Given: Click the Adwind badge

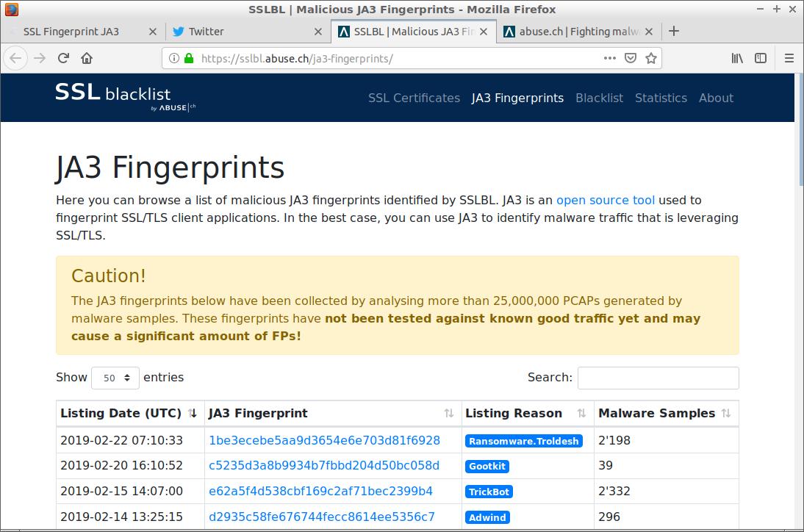Looking at the screenshot, I should tap(487, 517).
